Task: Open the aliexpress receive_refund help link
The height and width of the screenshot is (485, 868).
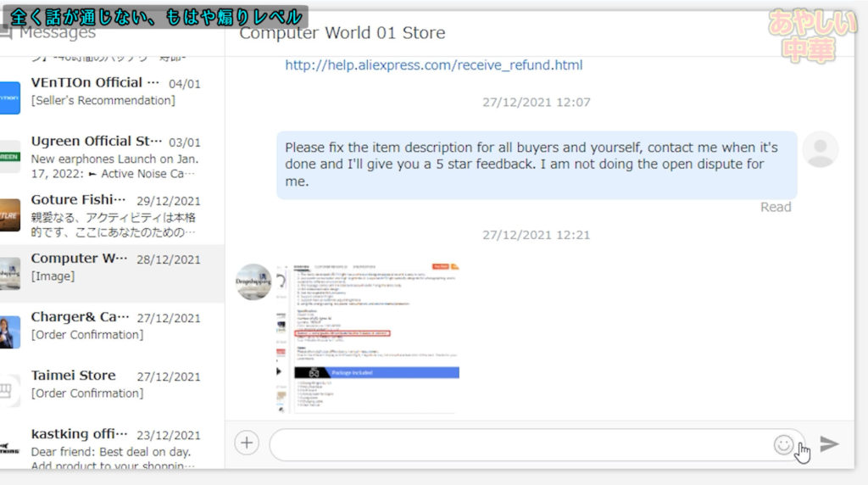Action: [433, 65]
